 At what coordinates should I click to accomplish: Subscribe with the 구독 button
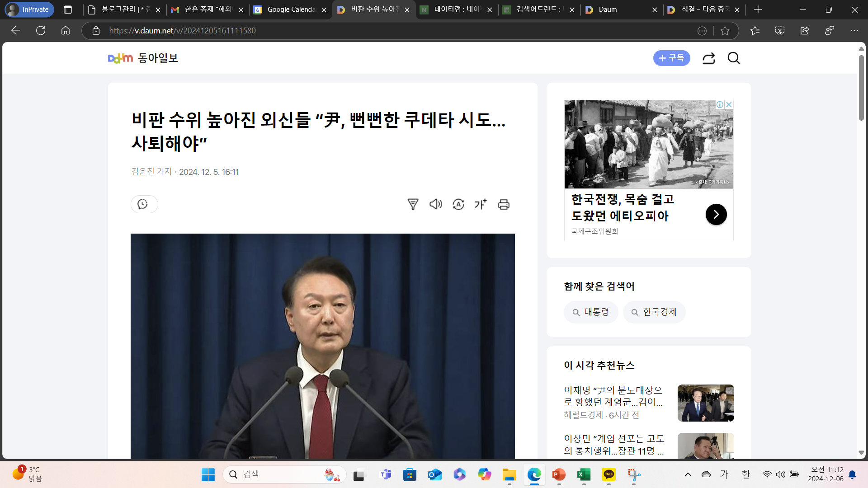(671, 58)
